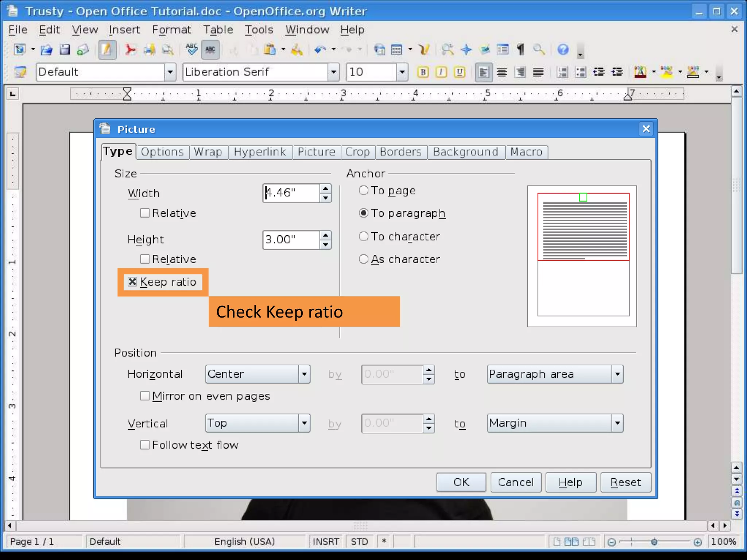This screenshot has height=560, width=747.
Task: Click the blue Help question mark icon
Action: (563, 50)
